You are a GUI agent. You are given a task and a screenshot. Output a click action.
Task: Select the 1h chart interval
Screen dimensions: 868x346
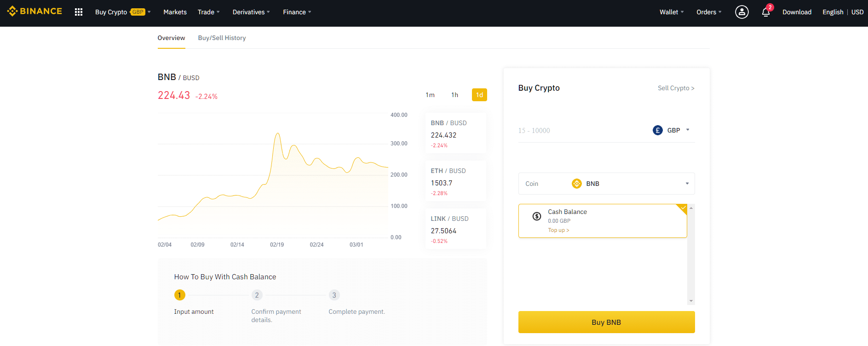pyautogui.click(x=454, y=95)
